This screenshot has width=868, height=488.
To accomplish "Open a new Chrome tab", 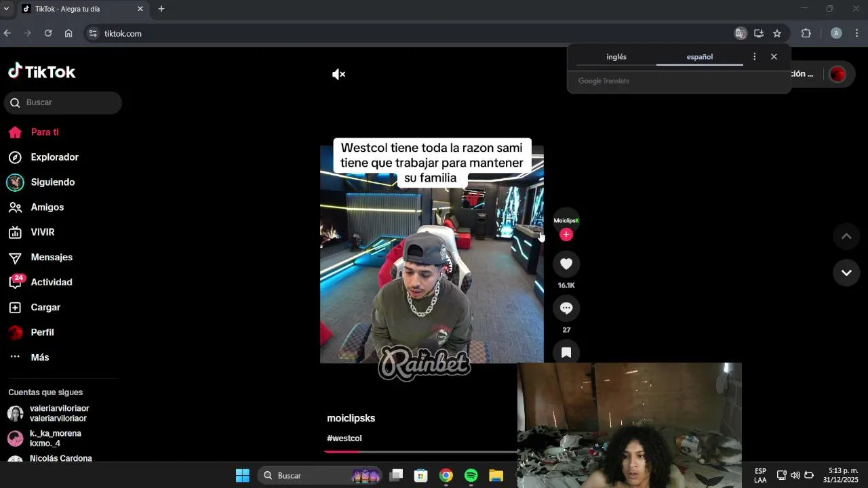I will click(161, 9).
